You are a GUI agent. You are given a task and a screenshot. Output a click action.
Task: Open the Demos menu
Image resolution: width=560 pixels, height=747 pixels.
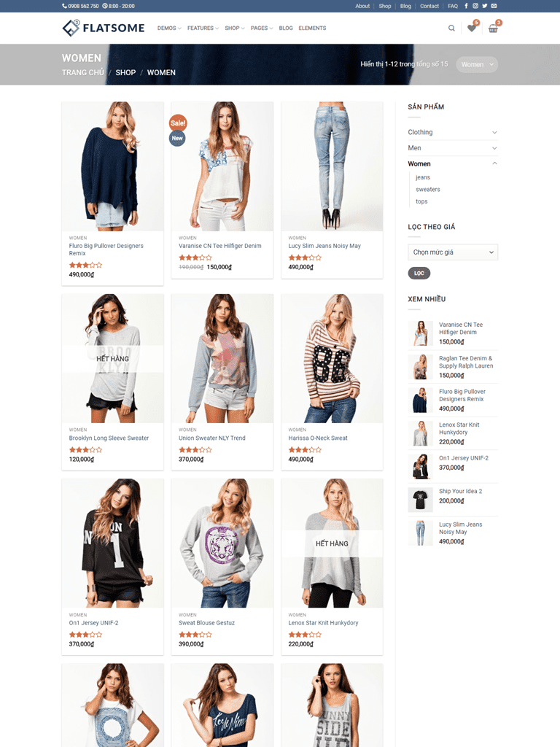169,28
